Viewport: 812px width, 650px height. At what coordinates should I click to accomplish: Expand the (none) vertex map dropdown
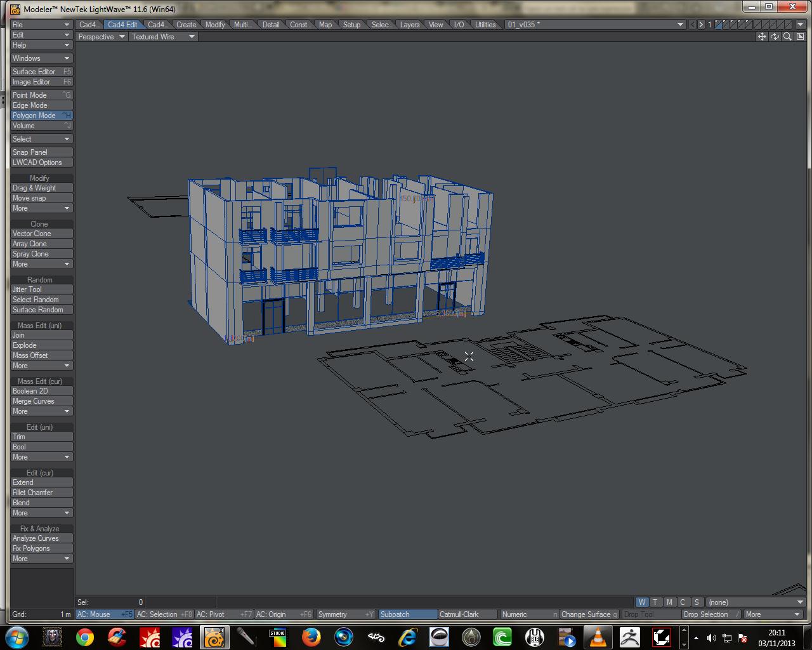point(756,602)
